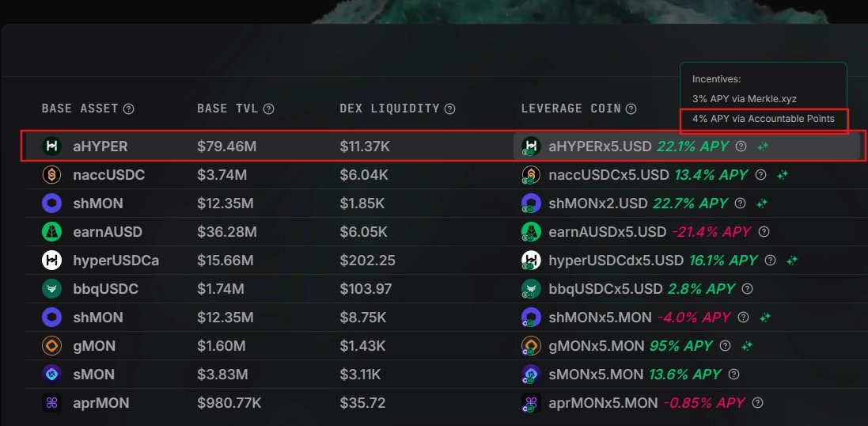Click the '4% APY via Accountable Points' tooltip line
868x426 pixels.
tap(763, 119)
